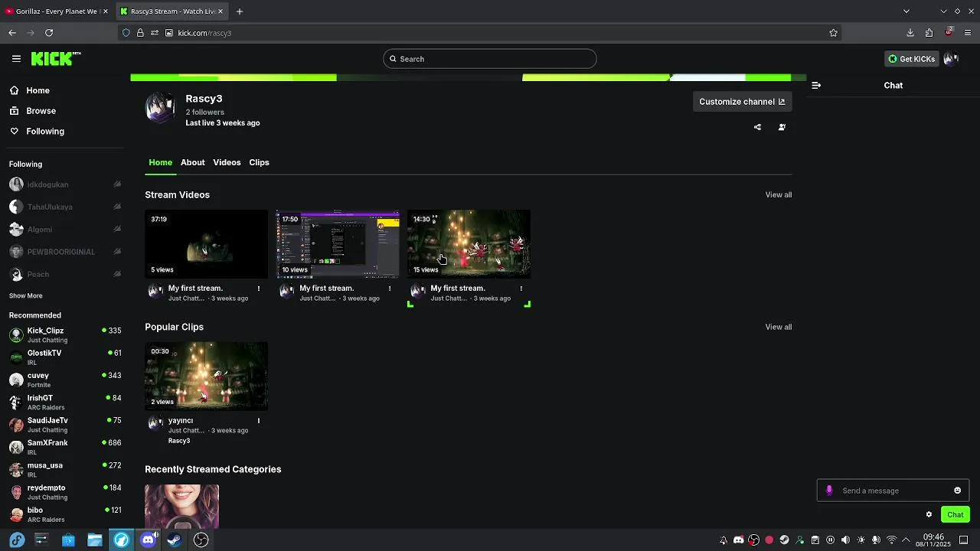Select the Videos channel tab
Image resolution: width=980 pixels, height=551 pixels.
click(227, 162)
